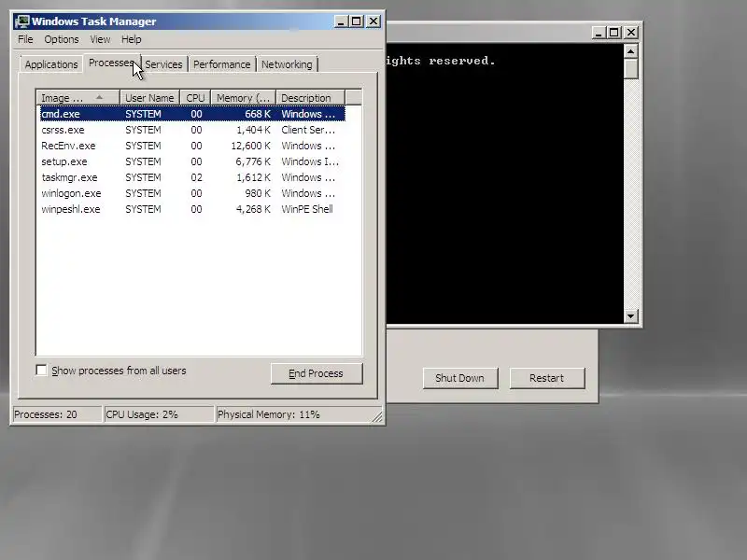Switch to the Networking tab

click(287, 64)
